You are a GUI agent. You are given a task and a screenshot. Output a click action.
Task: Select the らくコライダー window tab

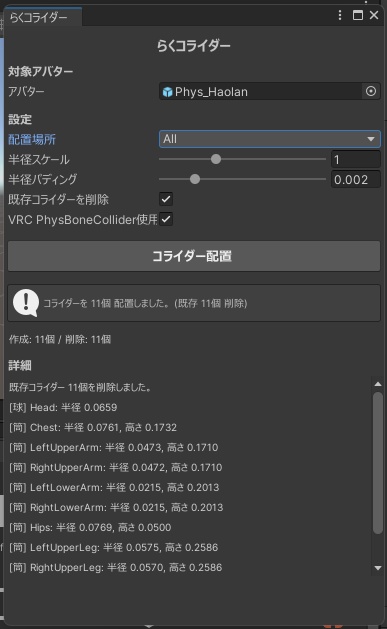43,17
